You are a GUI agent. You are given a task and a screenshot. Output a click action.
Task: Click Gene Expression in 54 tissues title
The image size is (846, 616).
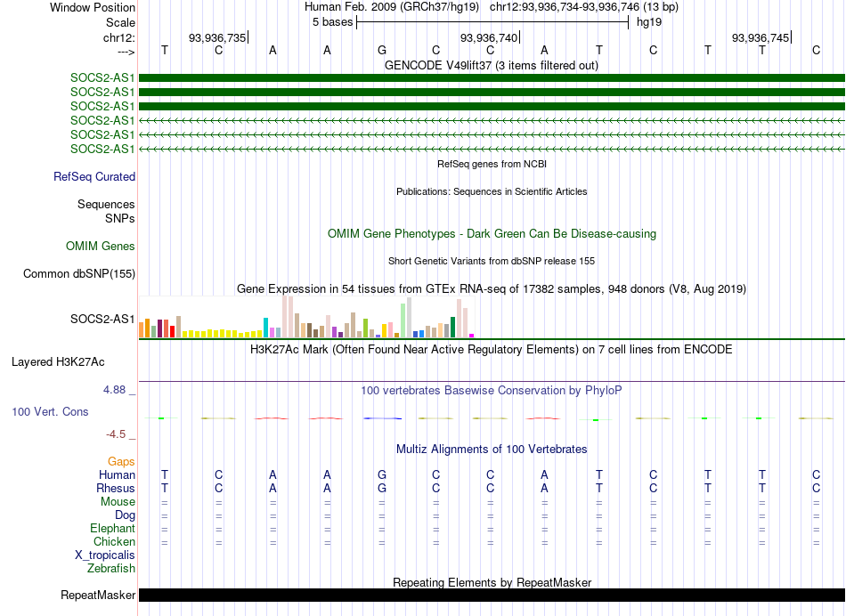point(492,288)
